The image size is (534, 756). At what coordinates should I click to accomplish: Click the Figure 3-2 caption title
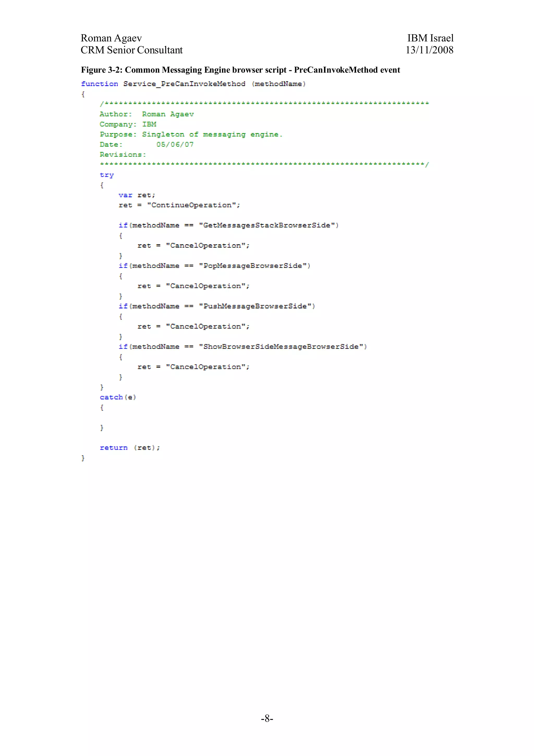click(x=240, y=70)
